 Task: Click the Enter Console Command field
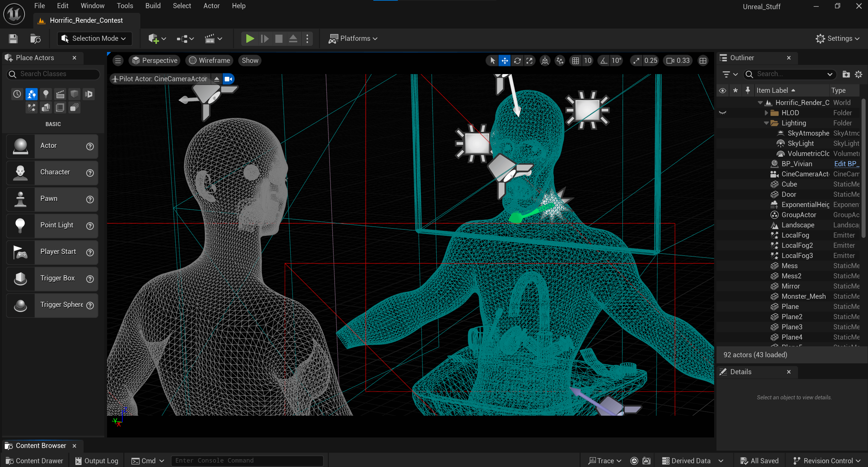247,461
